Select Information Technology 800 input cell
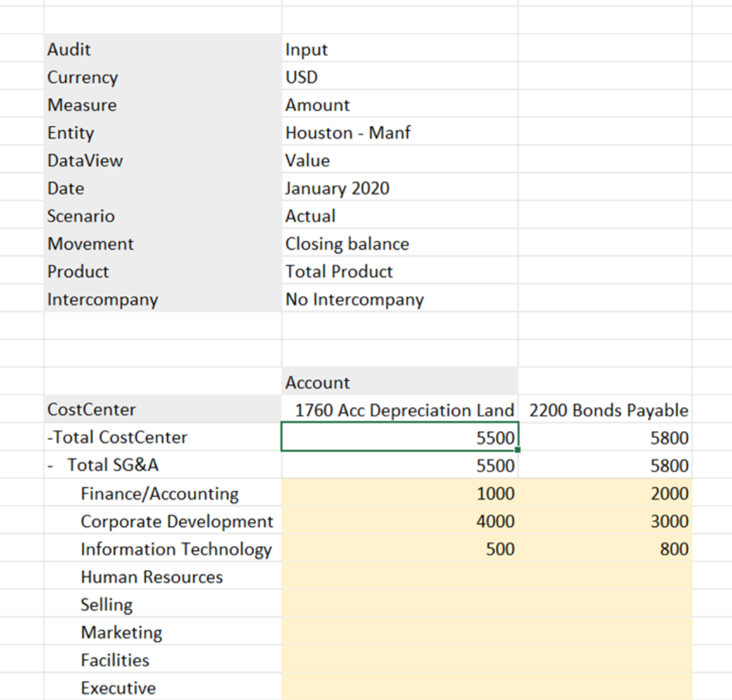 [605, 548]
